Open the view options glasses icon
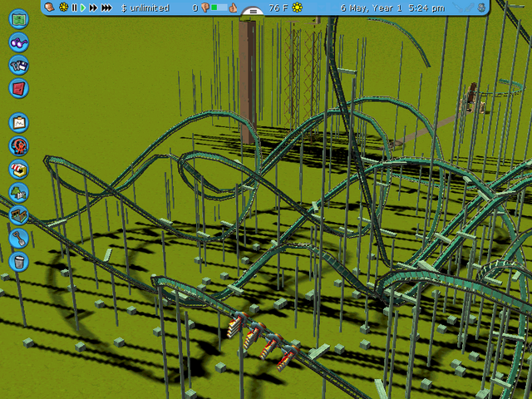This screenshot has height=399, width=532. point(18,42)
